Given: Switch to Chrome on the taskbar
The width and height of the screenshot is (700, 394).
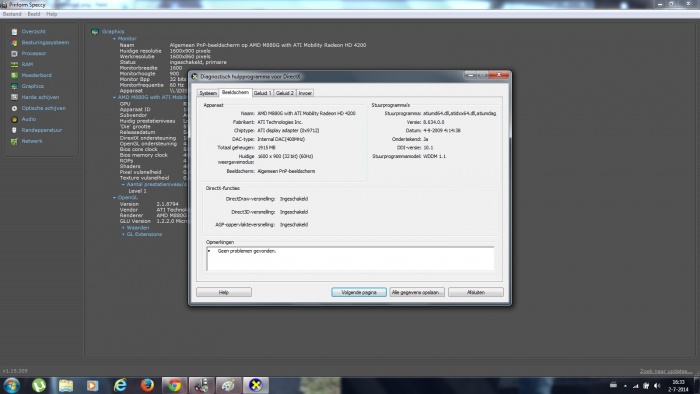Looking at the screenshot, I should (175, 385).
